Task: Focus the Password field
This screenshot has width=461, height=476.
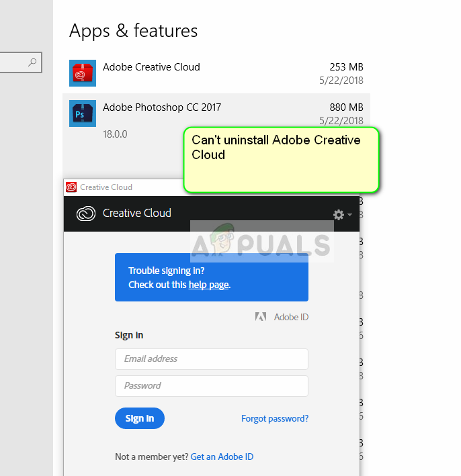Action: pos(211,386)
